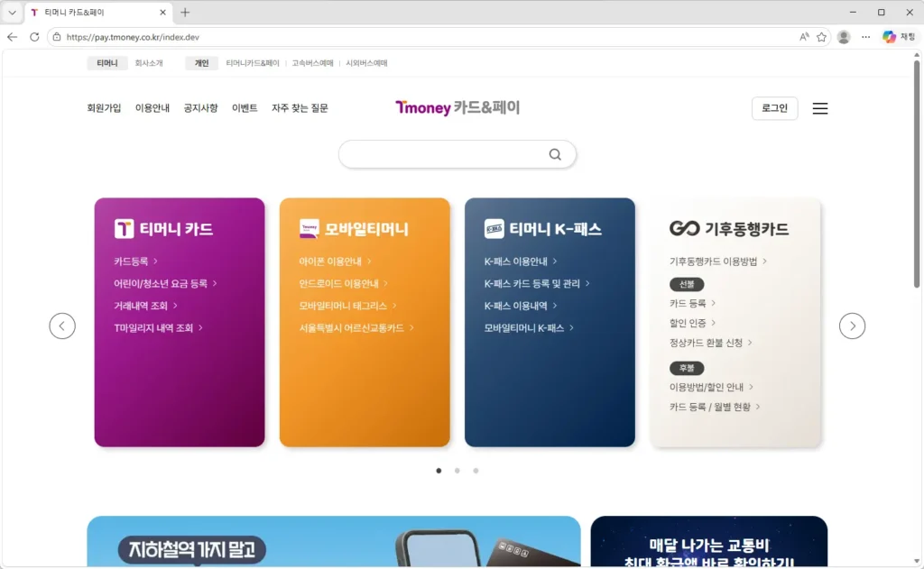Image resolution: width=924 pixels, height=569 pixels.
Task: Open 티머니카드&페이 top link
Action: [253, 63]
